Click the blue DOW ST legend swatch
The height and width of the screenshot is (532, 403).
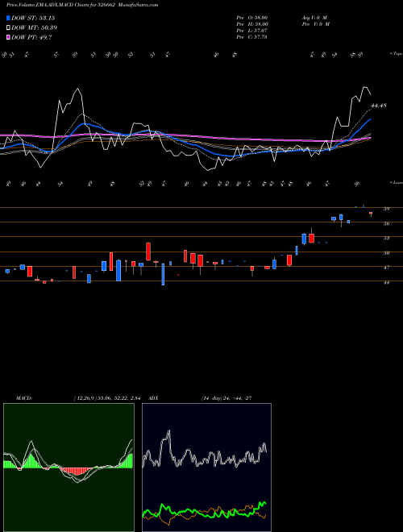pos(8,18)
